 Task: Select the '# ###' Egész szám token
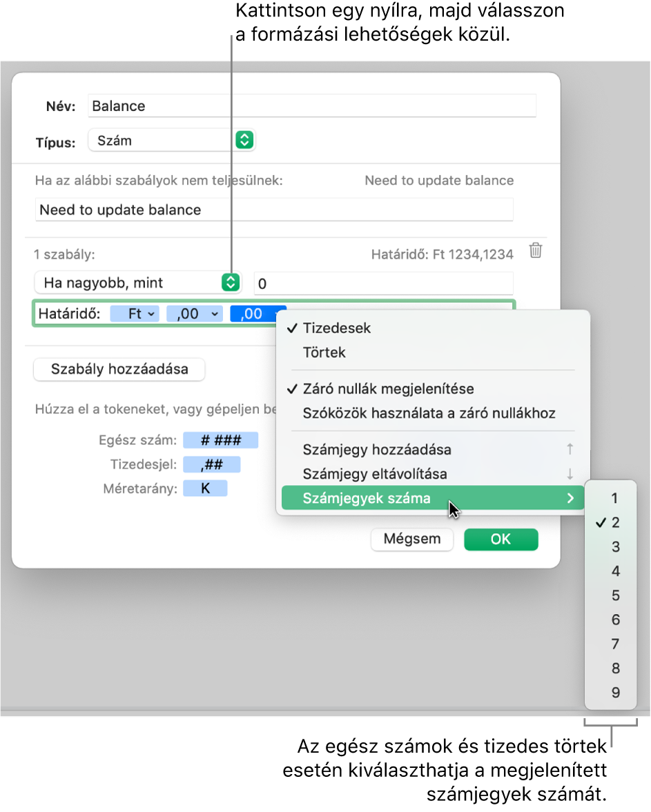[221, 440]
